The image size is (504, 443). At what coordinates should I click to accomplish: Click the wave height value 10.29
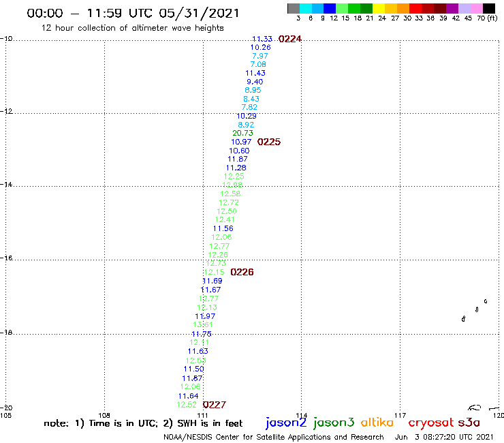(247, 116)
